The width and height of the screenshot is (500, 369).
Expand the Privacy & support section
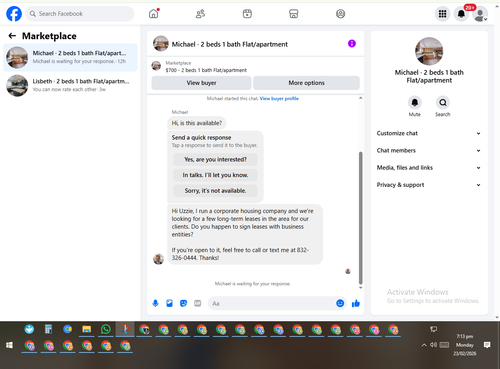429,185
